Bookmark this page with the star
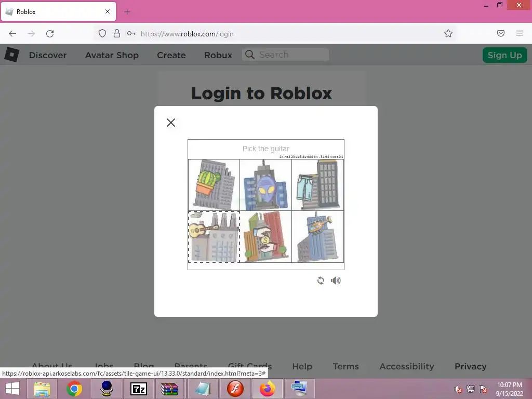 tap(448, 33)
